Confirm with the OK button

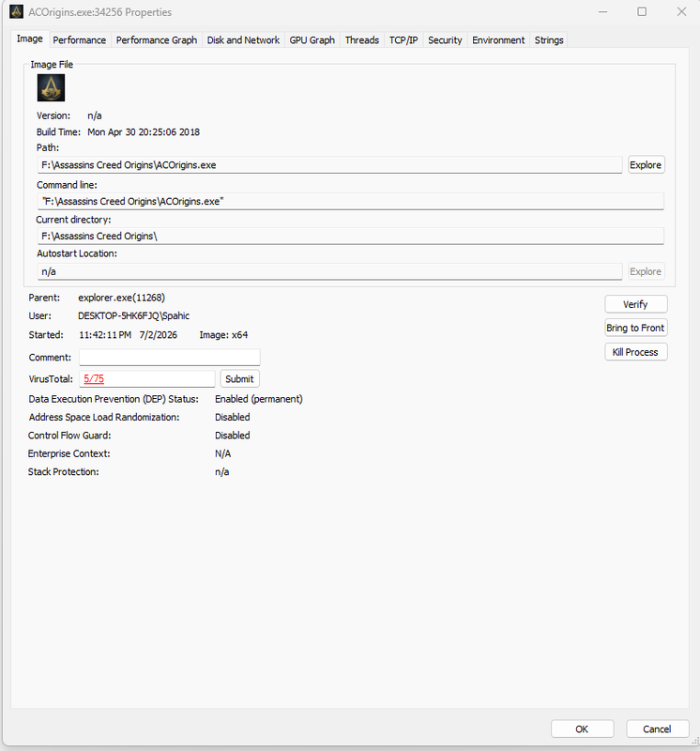click(x=582, y=729)
